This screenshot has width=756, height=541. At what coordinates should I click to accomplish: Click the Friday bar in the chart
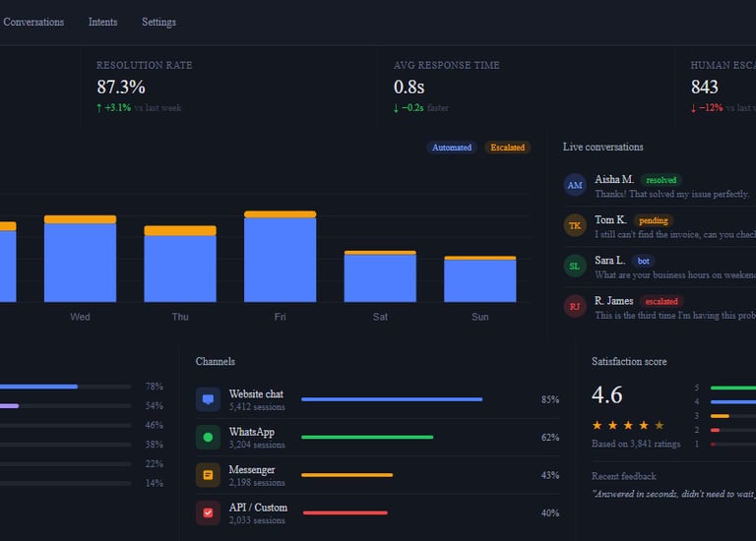pyautogui.click(x=281, y=257)
